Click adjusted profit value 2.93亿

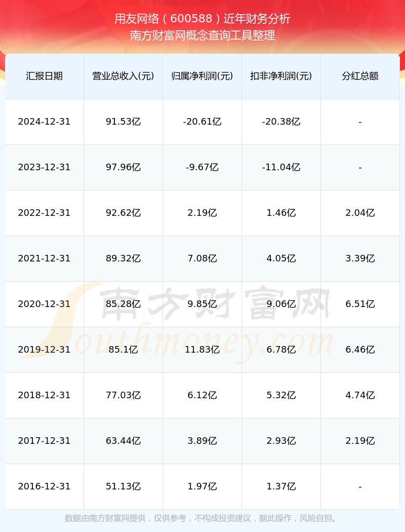(x=281, y=441)
